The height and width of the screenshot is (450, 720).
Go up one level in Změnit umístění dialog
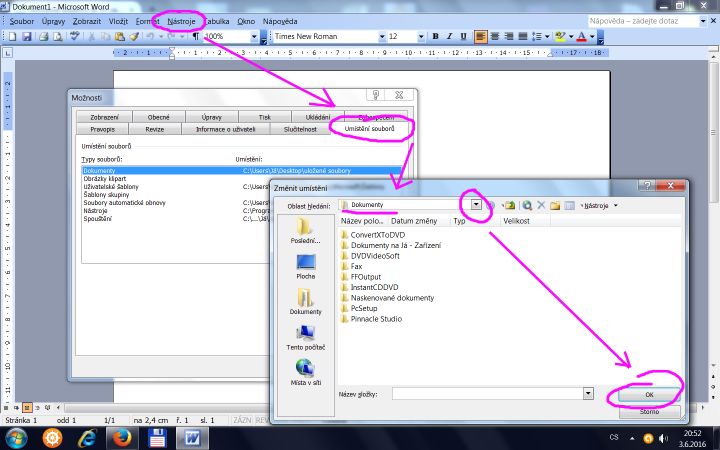click(509, 205)
